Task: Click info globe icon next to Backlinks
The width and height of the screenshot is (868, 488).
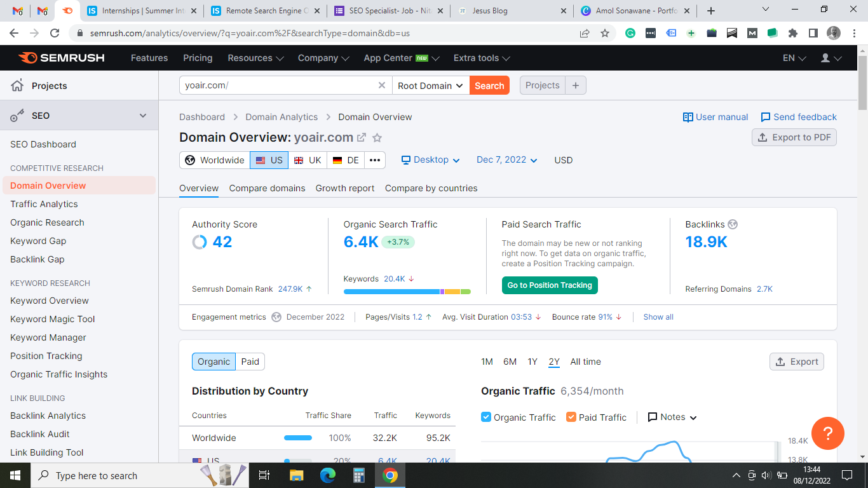Action: click(733, 224)
